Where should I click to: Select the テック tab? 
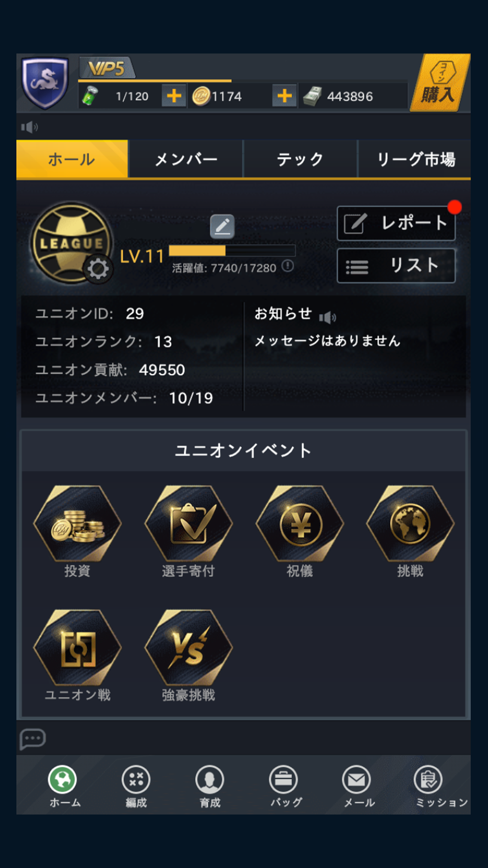click(300, 159)
